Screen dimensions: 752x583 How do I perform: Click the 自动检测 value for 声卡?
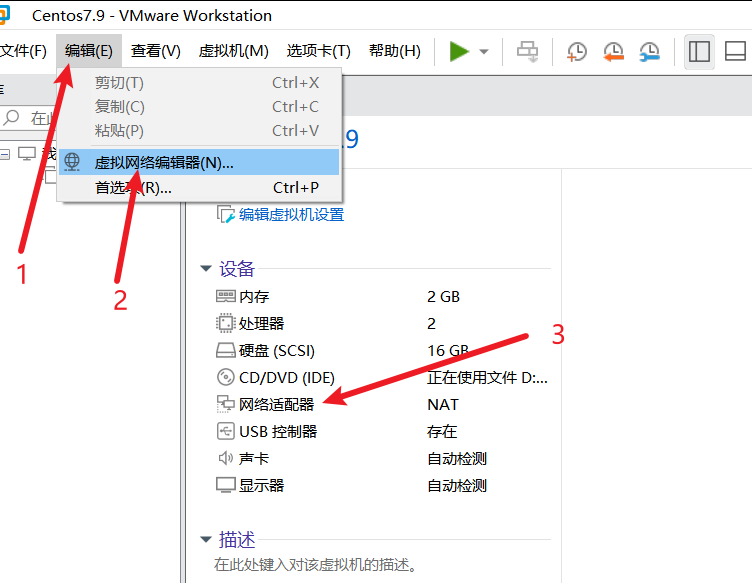[457, 459]
